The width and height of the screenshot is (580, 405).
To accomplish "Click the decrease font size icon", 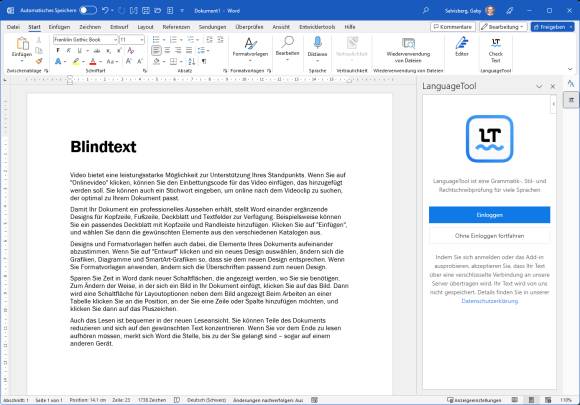I will [140, 61].
